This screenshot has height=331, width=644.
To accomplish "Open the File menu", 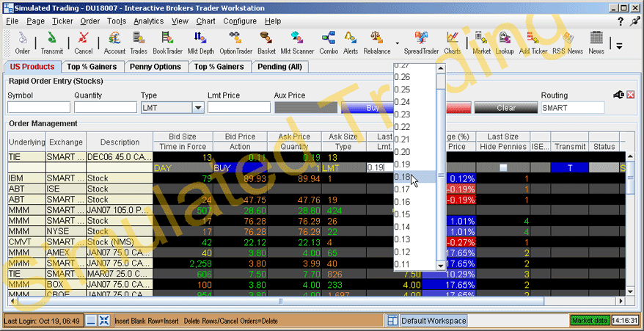I will click(12, 21).
